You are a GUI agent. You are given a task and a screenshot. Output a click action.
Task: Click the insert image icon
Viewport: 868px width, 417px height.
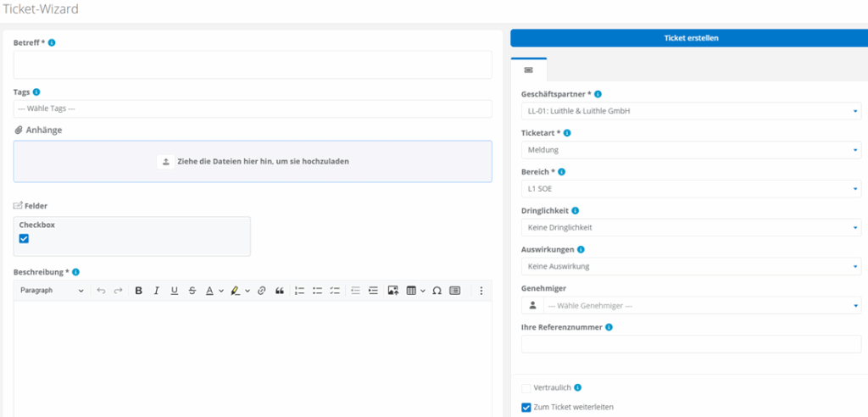pos(392,291)
